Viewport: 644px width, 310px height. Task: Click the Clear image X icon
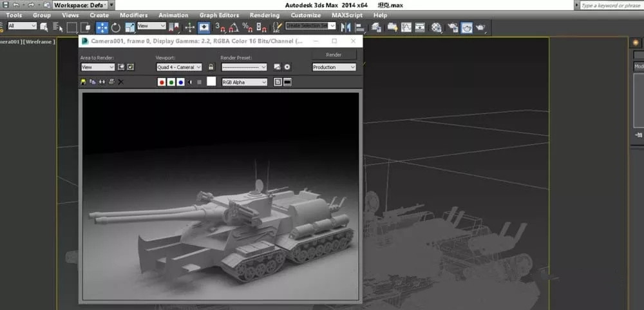pos(121,82)
